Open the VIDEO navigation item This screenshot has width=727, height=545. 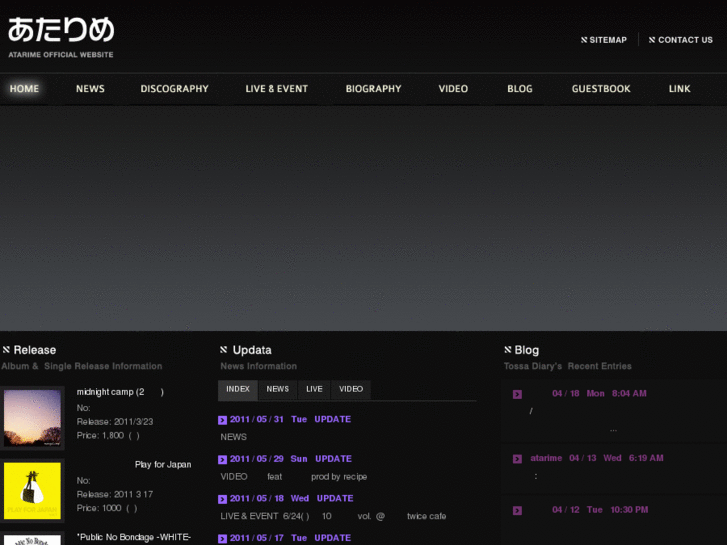tap(453, 89)
